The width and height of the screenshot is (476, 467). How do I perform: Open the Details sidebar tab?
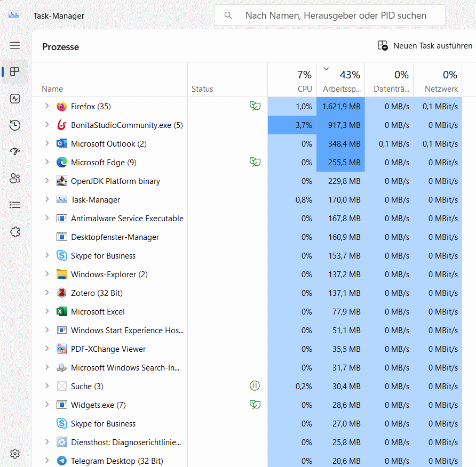tap(15, 205)
